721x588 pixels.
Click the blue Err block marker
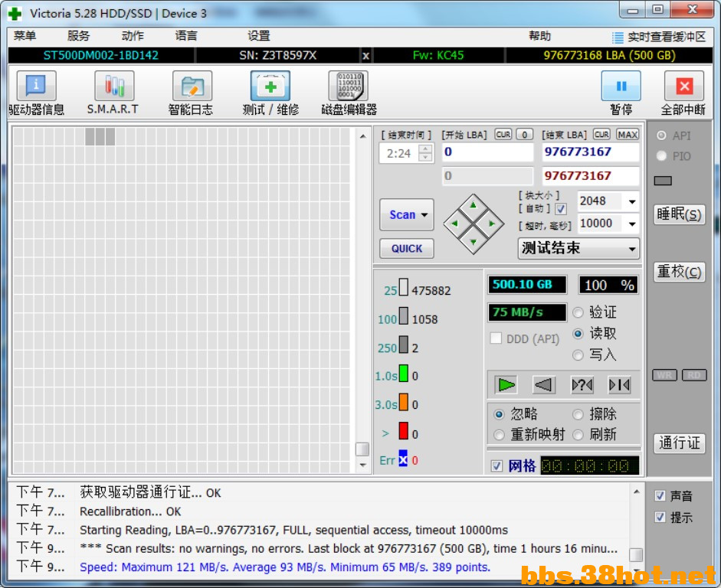[403, 459]
